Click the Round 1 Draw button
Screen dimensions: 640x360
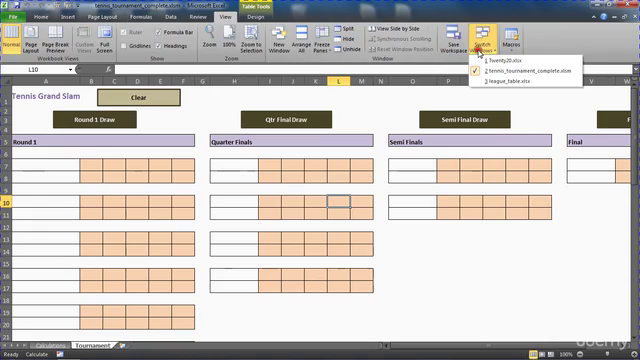tap(95, 120)
